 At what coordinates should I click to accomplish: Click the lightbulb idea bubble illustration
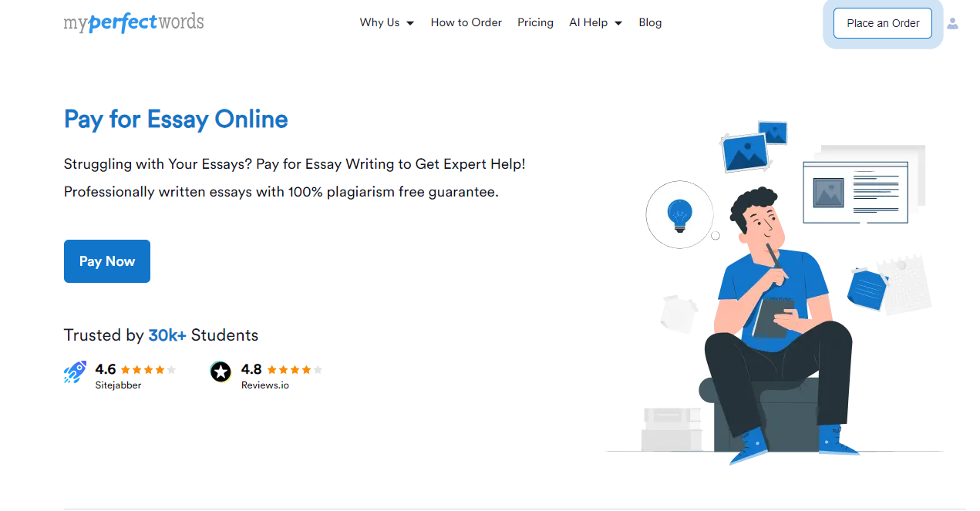(679, 215)
